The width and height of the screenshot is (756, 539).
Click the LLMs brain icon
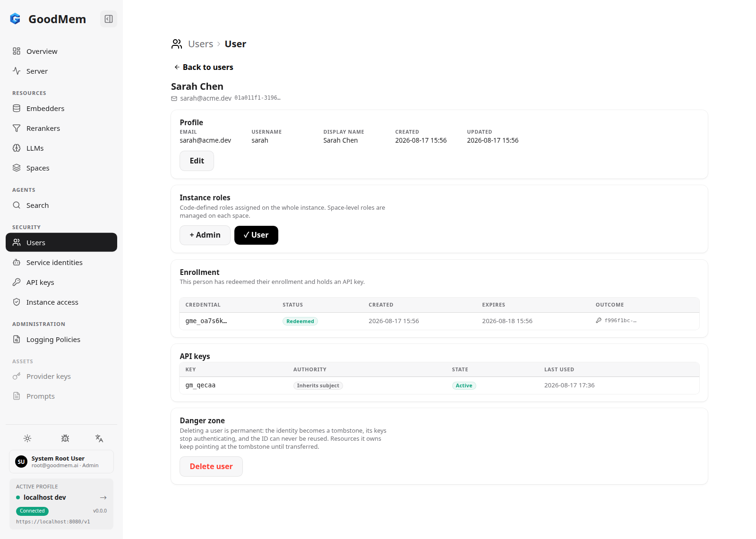point(17,148)
